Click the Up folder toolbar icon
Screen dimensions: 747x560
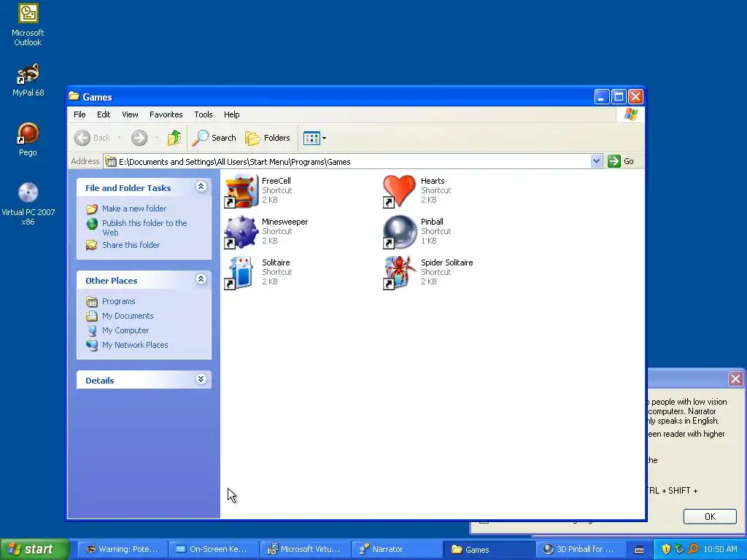point(174,138)
